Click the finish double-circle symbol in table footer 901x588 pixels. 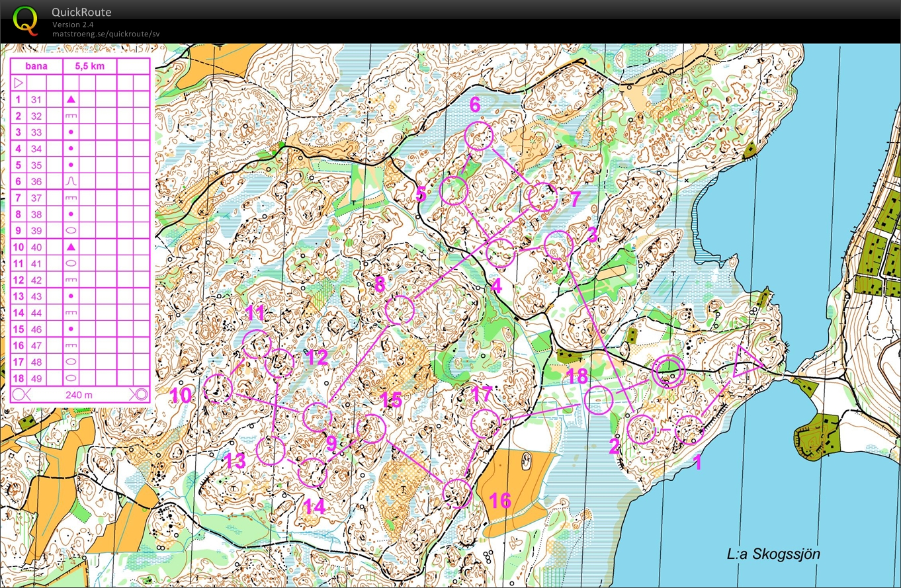pos(140,395)
